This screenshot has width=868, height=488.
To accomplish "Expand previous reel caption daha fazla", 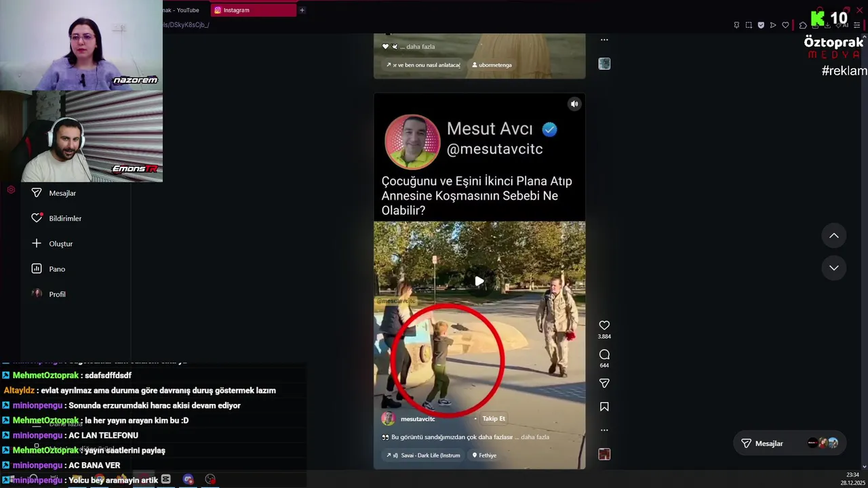I will click(x=420, y=47).
